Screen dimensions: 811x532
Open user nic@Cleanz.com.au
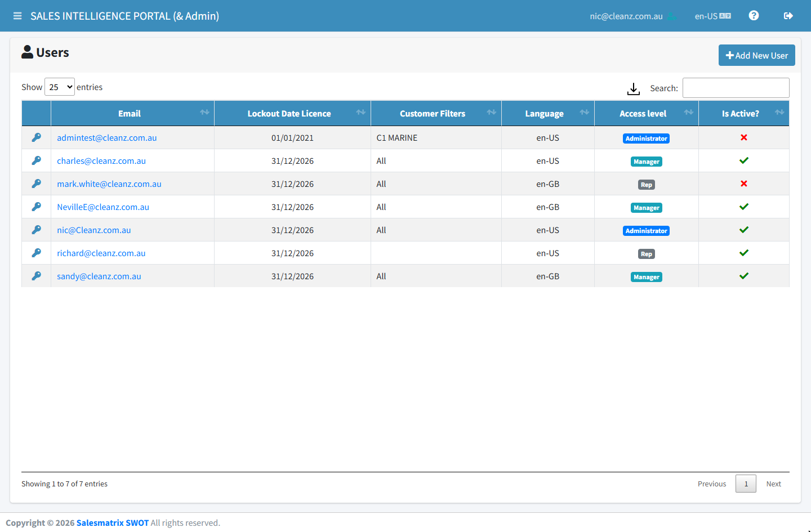tap(94, 230)
